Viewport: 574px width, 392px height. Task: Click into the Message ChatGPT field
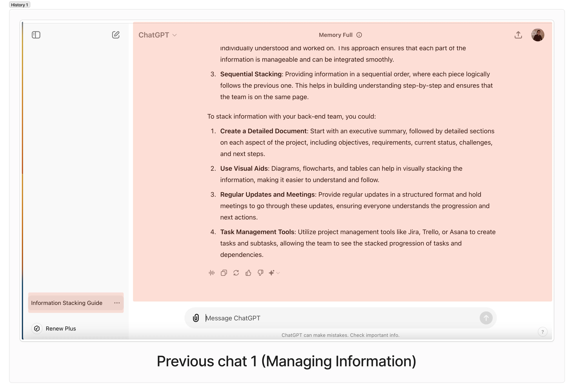341,318
